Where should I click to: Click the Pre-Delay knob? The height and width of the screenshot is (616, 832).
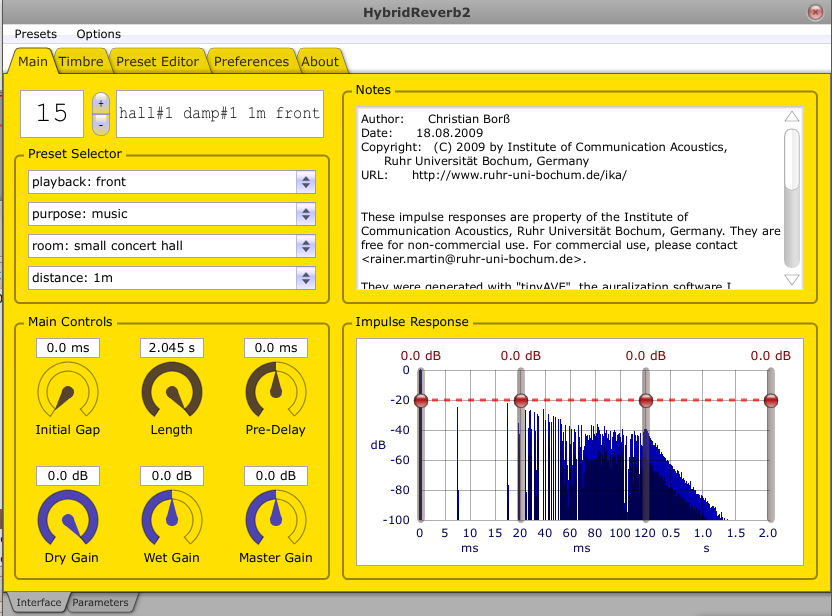click(276, 391)
